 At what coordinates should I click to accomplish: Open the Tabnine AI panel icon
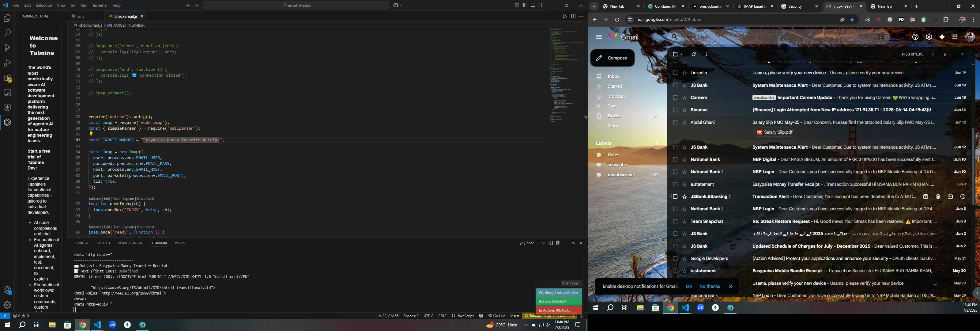pos(7,122)
